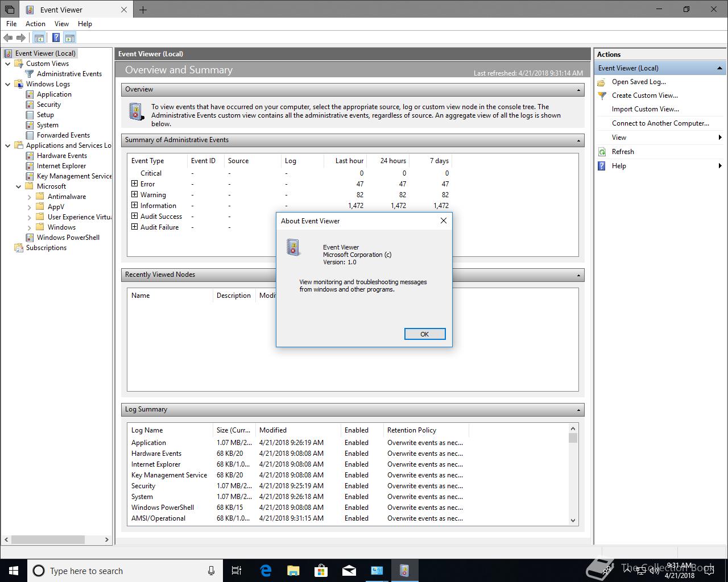The image size is (728, 582).
Task: Open File Explorer from the taskbar
Action: click(293, 571)
